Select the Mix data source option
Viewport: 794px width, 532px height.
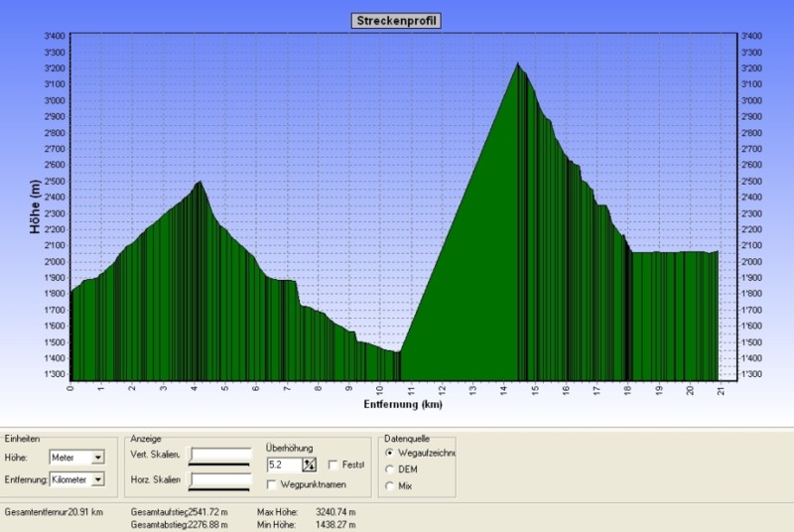pyautogui.click(x=389, y=484)
